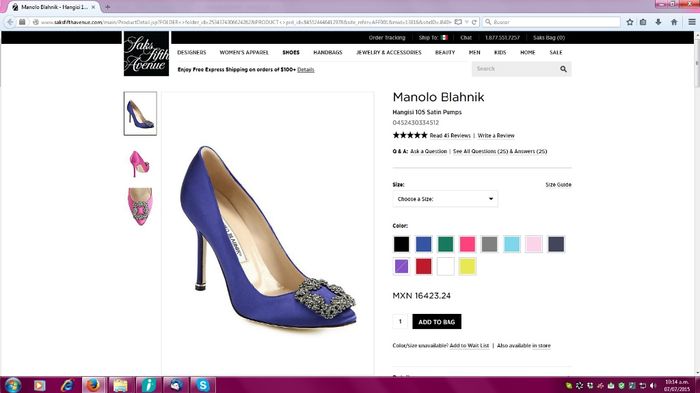The image size is (700, 393).
Task: Click Ask a Question link
Action: click(x=429, y=151)
